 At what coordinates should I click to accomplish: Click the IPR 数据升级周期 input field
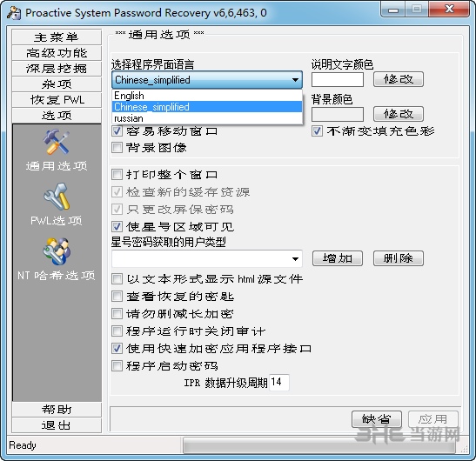click(279, 382)
